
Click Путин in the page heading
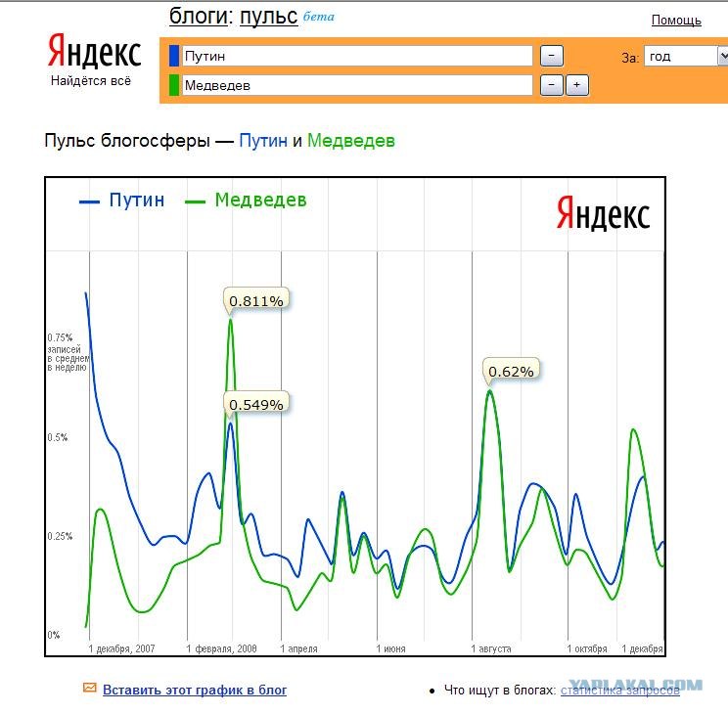click(263, 141)
